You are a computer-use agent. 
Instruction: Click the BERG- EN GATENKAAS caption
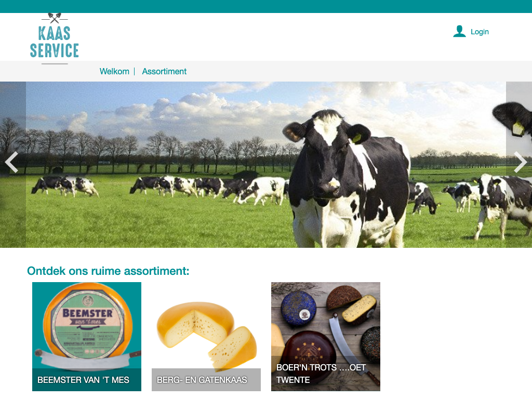pos(202,380)
